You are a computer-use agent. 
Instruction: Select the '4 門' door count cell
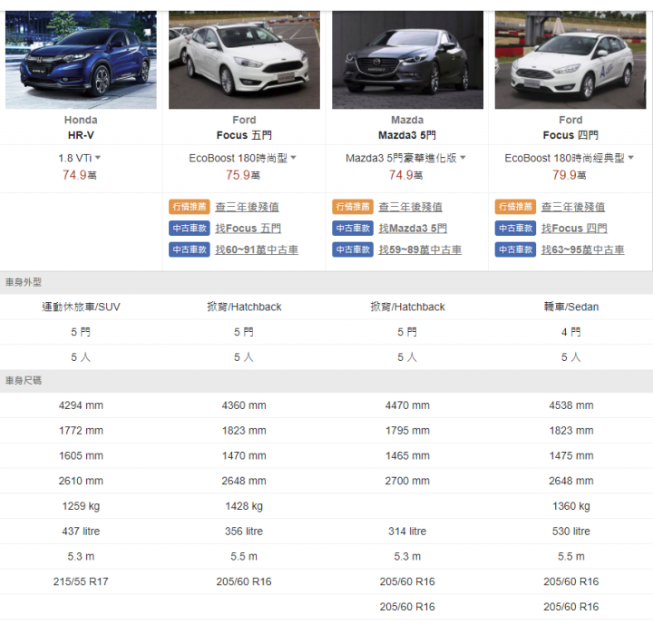(x=571, y=332)
